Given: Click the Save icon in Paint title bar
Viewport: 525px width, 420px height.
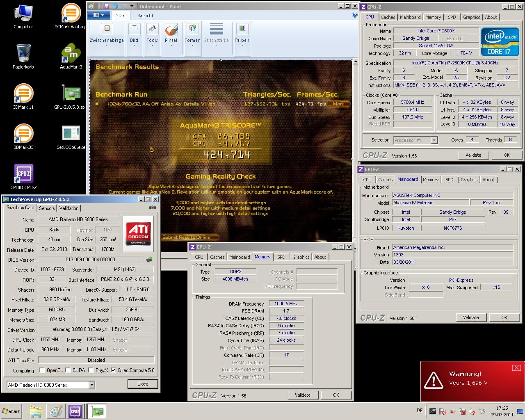Looking at the screenshot, I should coord(106,6).
